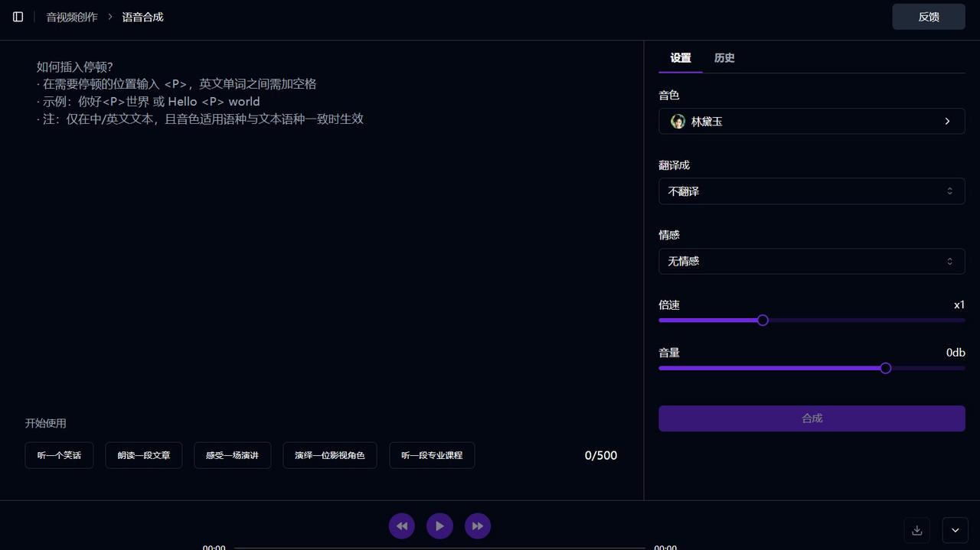Select the 演绎一位影视角色 preset

pyautogui.click(x=329, y=455)
